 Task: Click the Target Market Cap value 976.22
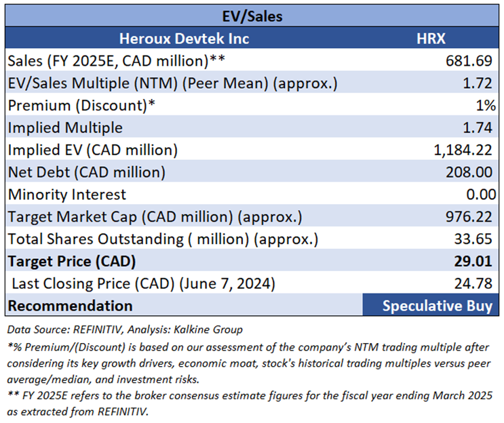coord(469,217)
